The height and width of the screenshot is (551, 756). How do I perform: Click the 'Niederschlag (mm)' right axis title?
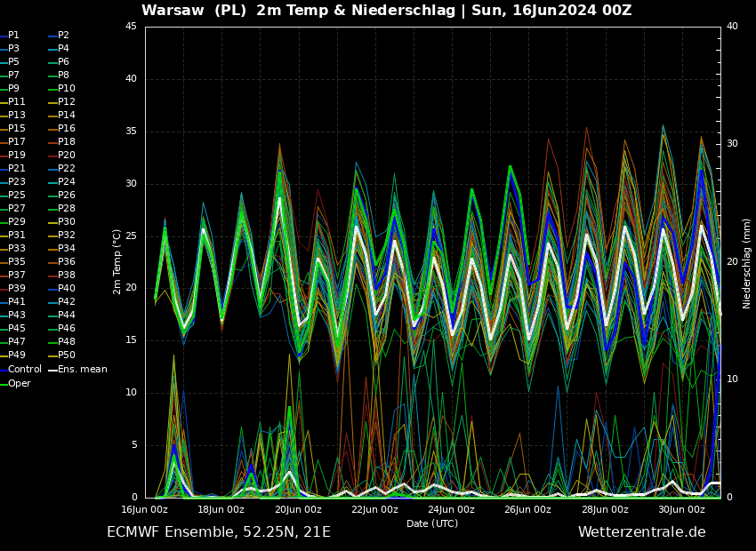pyautogui.click(x=747, y=264)
